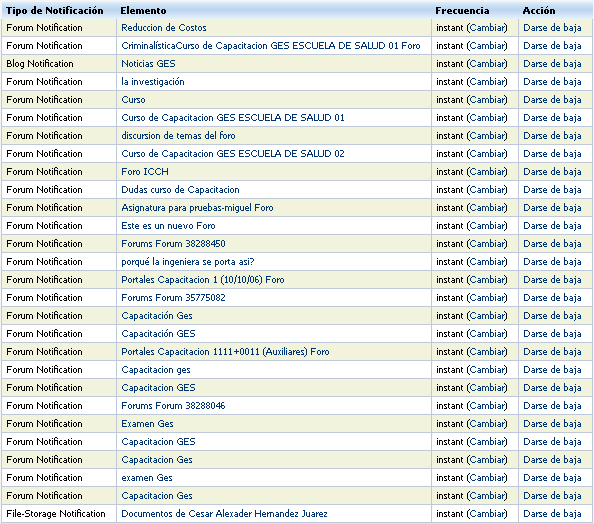This screenshot has height=524, width=594.
Task: Open Asignatura para pruebas-miguel Foro
Action: (197, 208)
